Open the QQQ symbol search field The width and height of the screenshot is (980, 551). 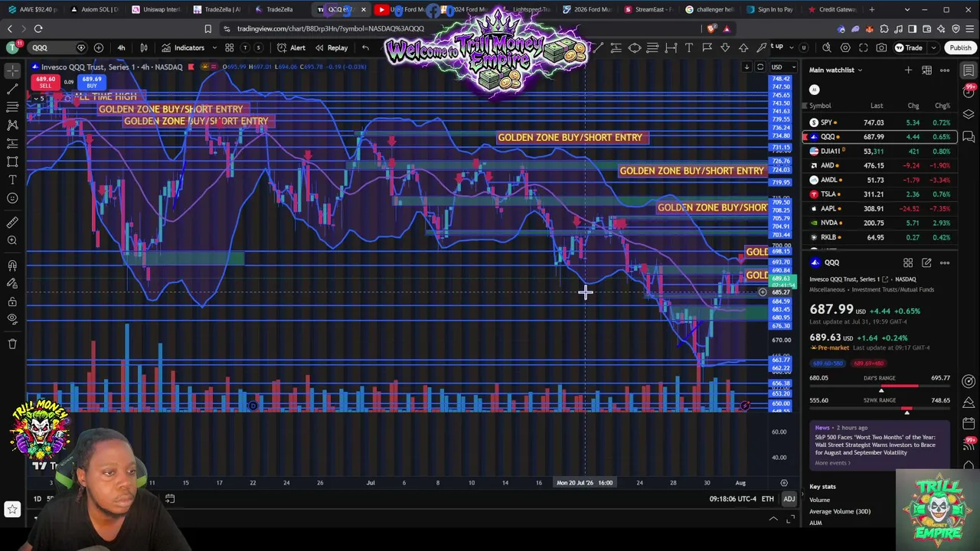click(57, 47)
